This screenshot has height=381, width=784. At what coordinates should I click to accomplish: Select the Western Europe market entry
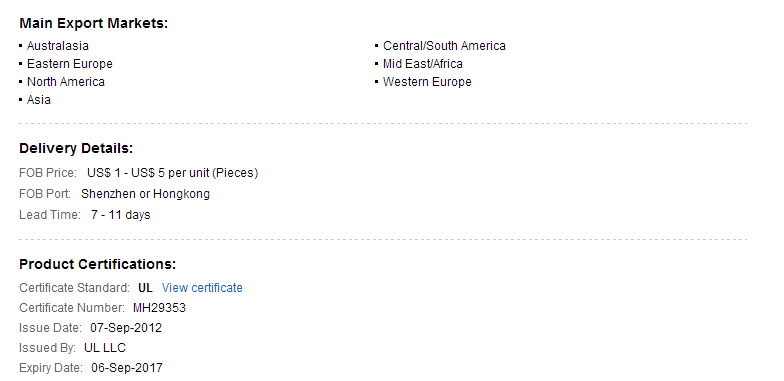pos(427,82)
